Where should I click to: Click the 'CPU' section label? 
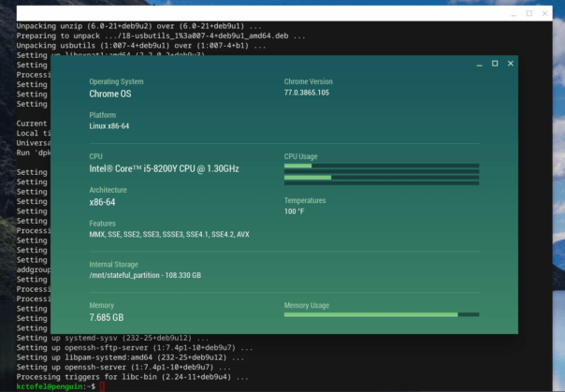[95, 156]
